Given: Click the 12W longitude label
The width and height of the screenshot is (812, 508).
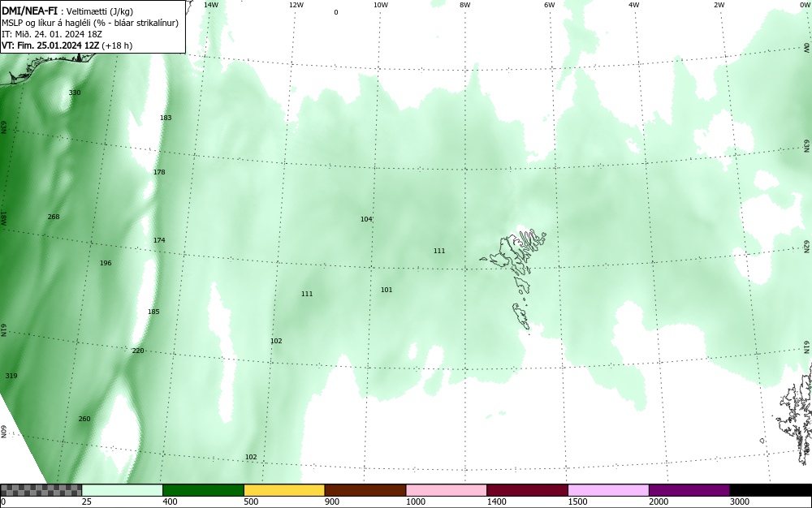Looking at the screenshot, I should pos(296,5).
